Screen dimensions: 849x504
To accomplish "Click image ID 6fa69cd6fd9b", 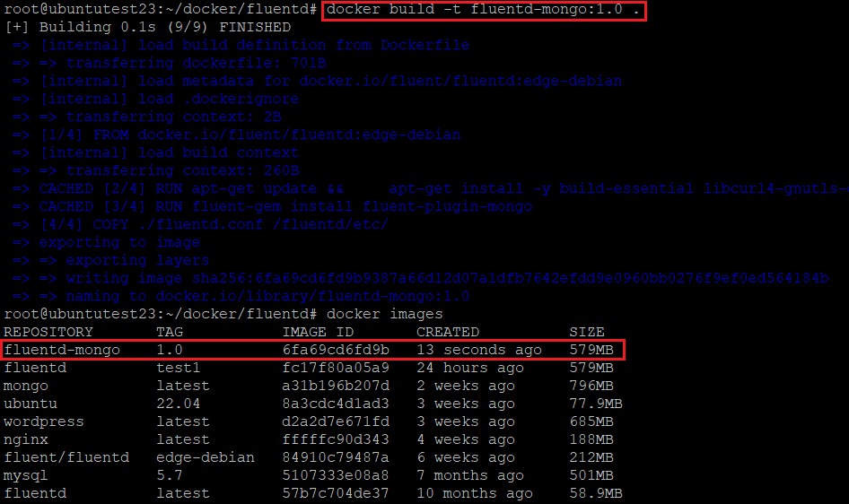I will (x=336, y=350).
